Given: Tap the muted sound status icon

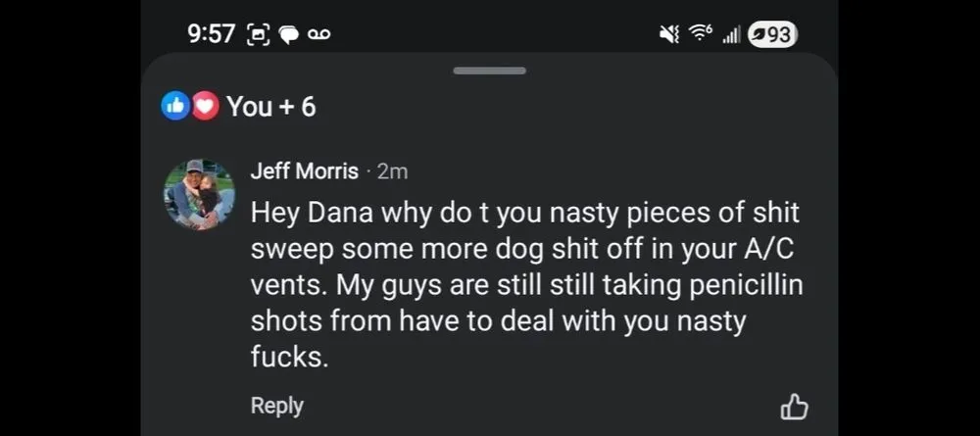Looking at the screenshot, I should pyautogui.click(x=669, y=34).
